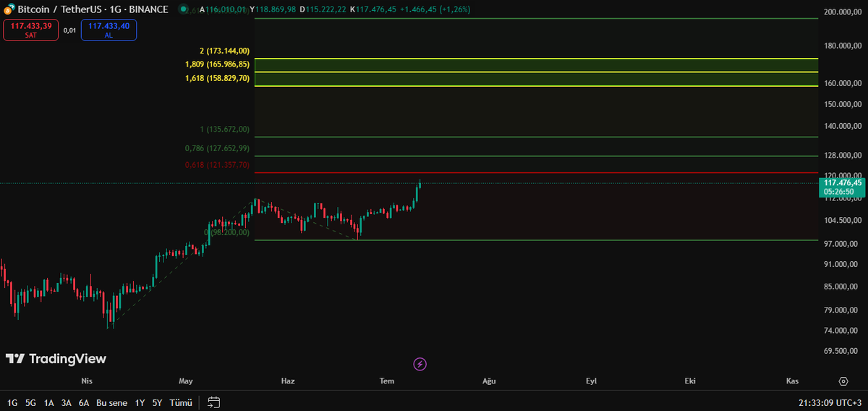This screenshot has width=868, height=411.
Task: Click the open value A116.010,01
Action: 223,9
